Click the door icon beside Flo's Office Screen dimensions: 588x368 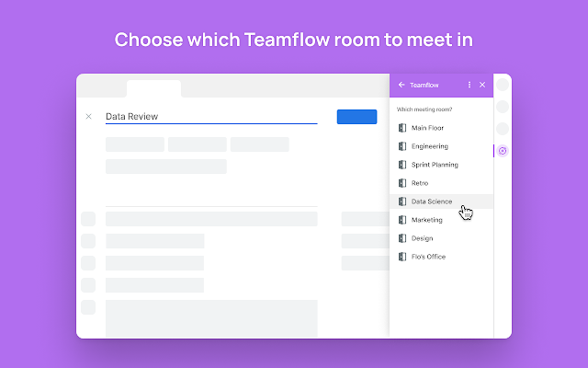(402, 257)
